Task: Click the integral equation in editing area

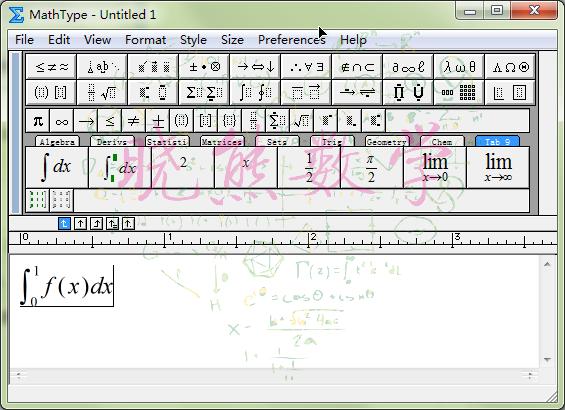Action: coord(67,286)
